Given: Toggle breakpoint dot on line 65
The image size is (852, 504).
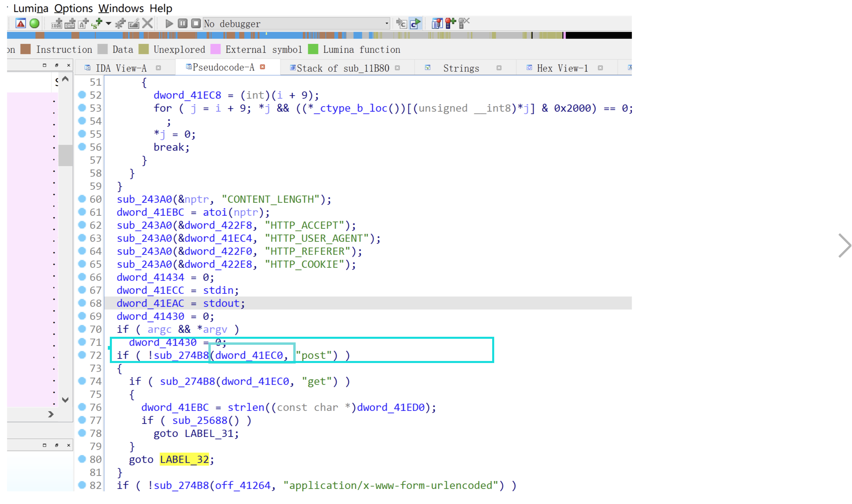Looking at the screenshot, I should coord(82,264).
